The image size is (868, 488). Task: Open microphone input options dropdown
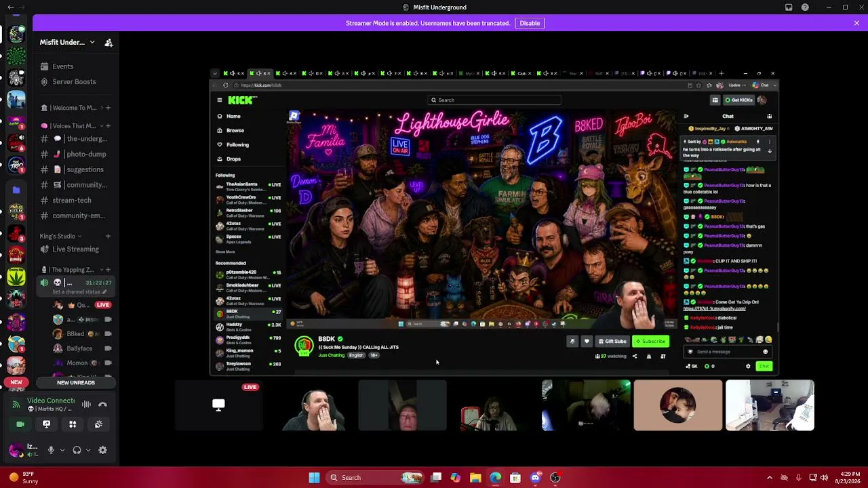click(x=62, y=450)
